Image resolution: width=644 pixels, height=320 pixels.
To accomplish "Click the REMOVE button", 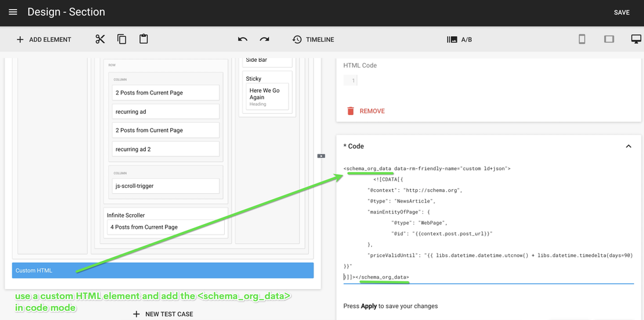I will coord(365,111).
